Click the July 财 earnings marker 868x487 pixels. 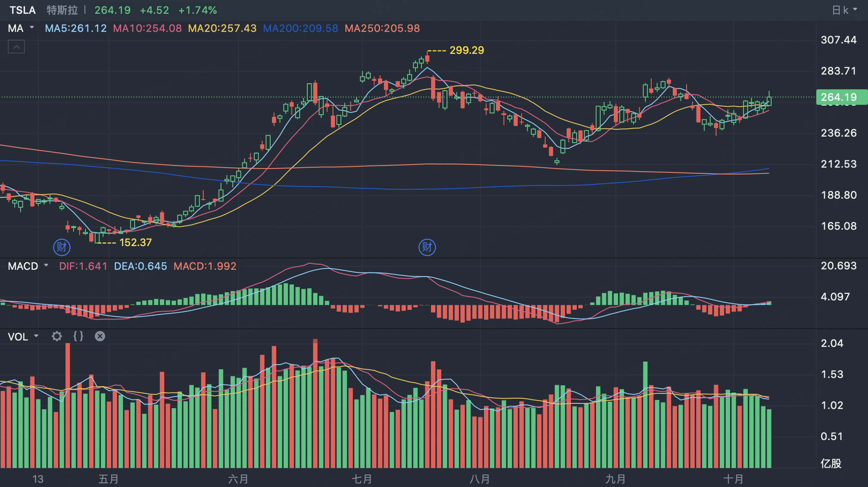pos(427,247)
